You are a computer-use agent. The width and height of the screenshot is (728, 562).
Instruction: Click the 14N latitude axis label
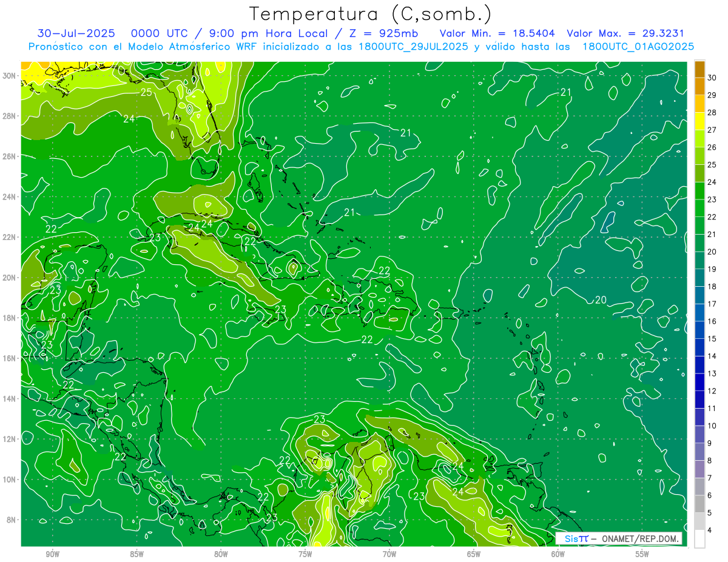pyautogui.click(x=9, y=399)
